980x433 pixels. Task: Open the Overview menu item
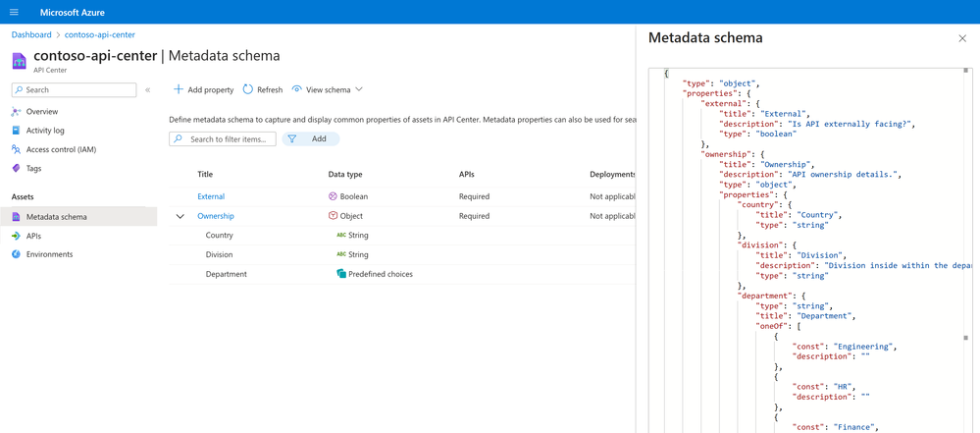pyautogui.click(x=42, y=111)
